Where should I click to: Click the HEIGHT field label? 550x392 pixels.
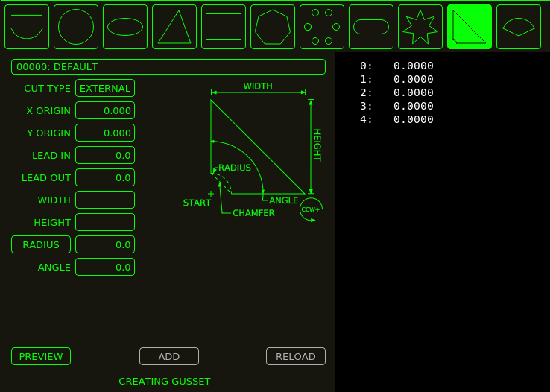tap(52, 223)
